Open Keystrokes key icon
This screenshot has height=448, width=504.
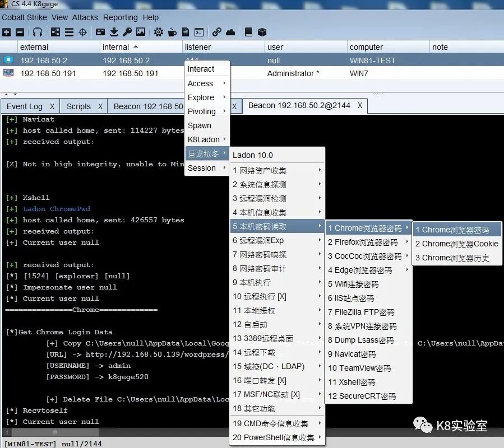click(x=127, y=32)
